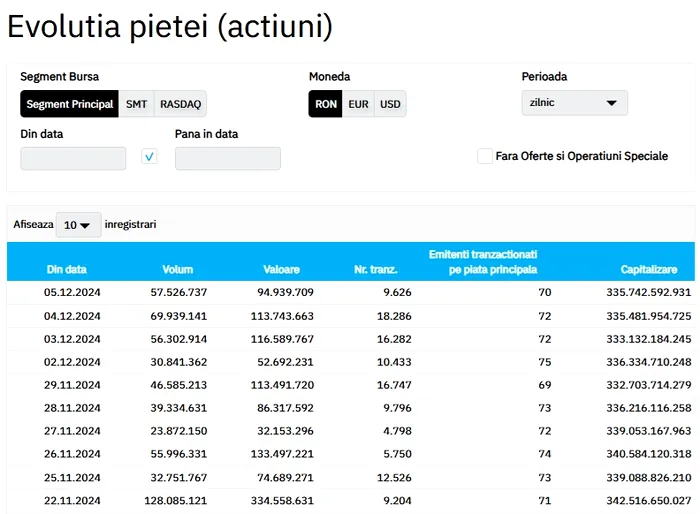Select RON currency

325,104
